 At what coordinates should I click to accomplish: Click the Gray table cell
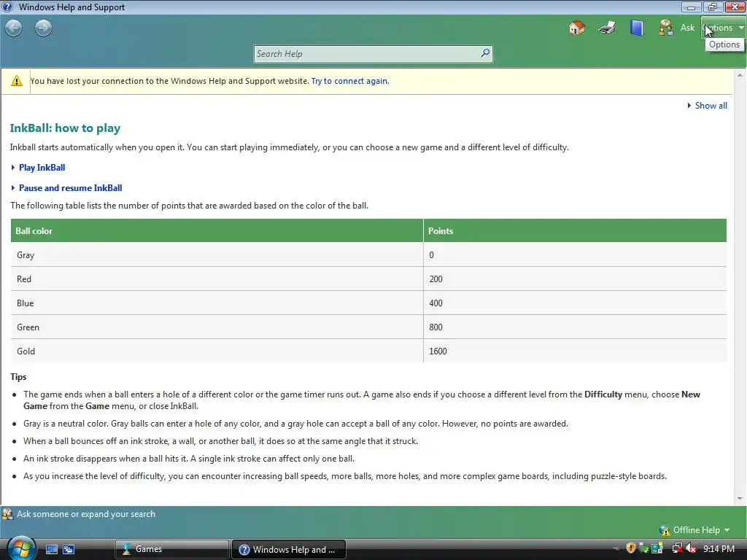coord(217,254)
